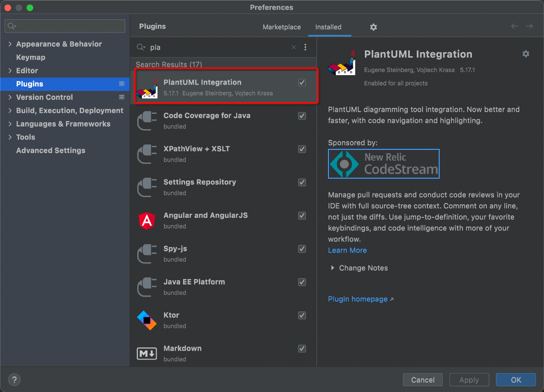Go forward using the right arrow

(x=530, y=26)
